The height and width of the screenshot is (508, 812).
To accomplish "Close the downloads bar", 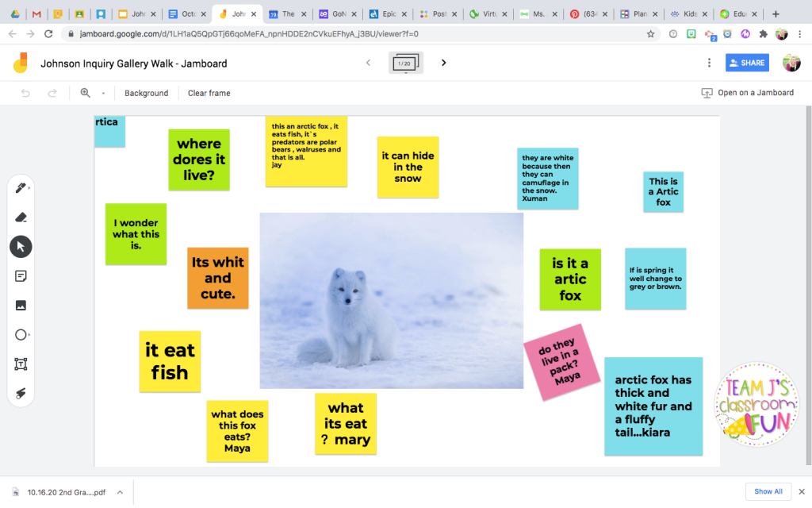I will pos(802,491).
